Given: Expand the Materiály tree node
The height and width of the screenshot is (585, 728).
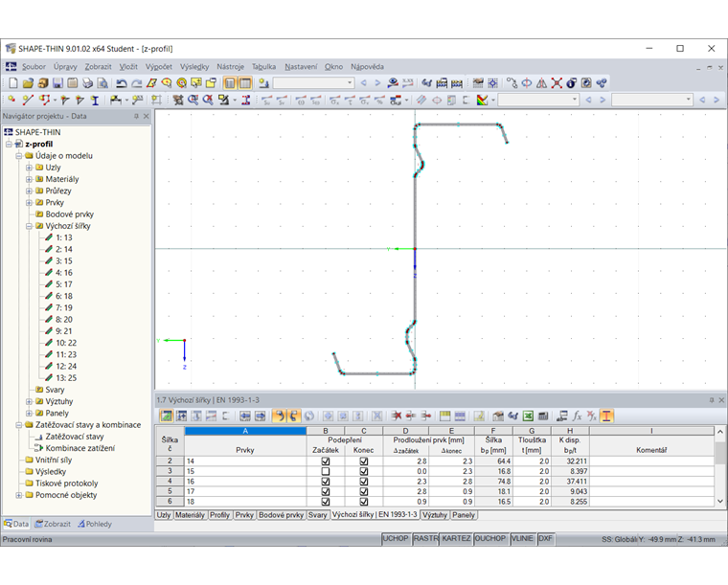Looking at the screenshot, I should (x=29, y=179).
